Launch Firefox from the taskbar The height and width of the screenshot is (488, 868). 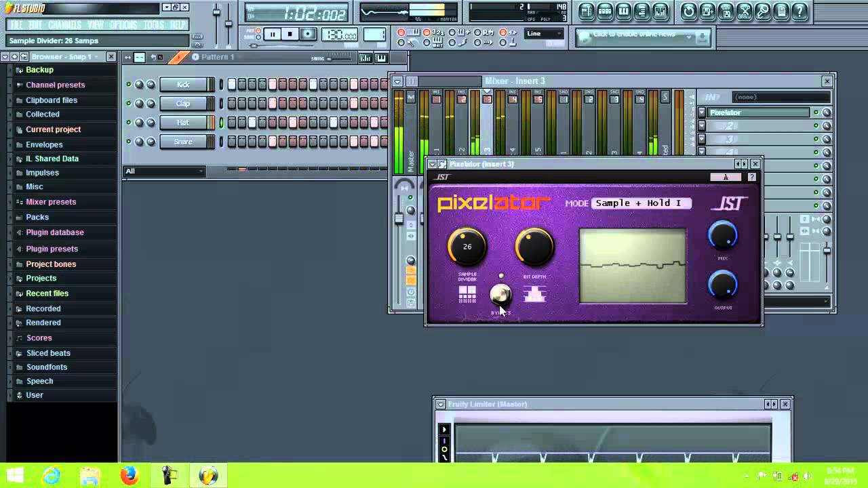pos(130,476)
